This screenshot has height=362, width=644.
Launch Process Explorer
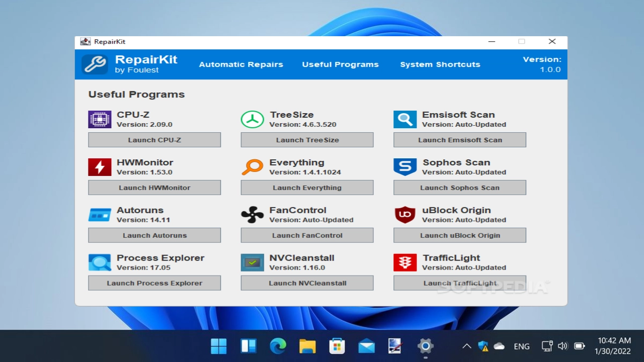point(154,283)
